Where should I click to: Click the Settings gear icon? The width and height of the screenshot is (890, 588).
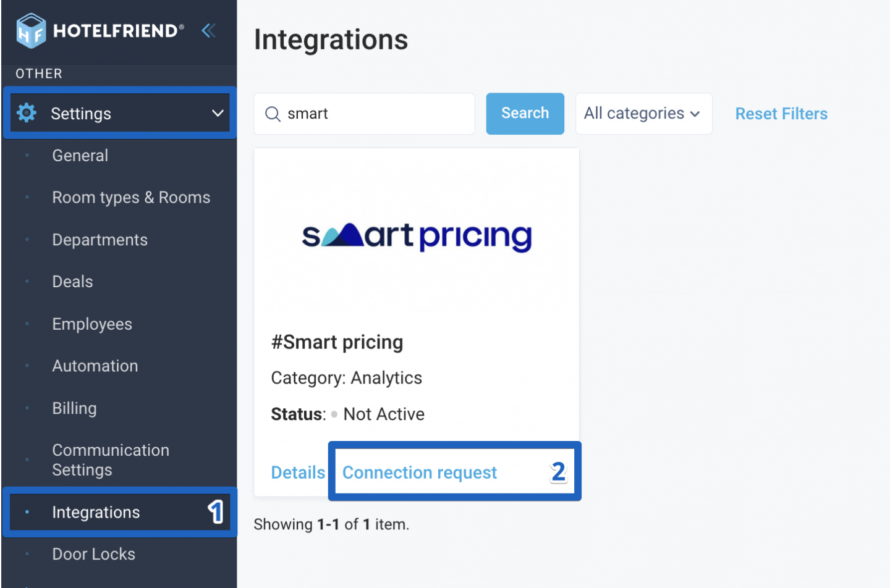coord(27,113)
